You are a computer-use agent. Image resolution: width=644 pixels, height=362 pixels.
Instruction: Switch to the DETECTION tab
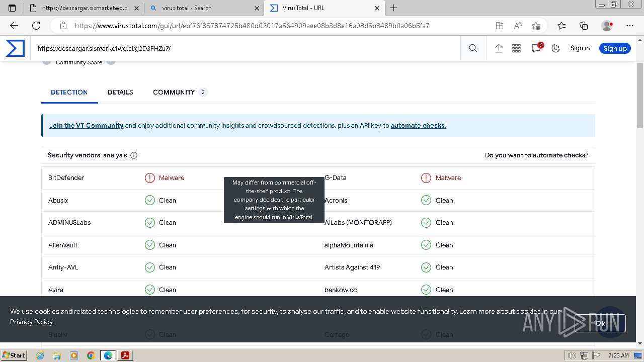point(69,92)
